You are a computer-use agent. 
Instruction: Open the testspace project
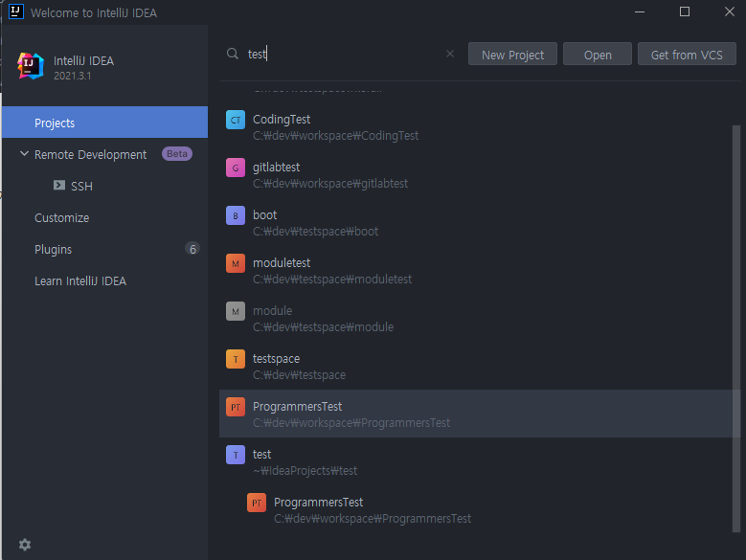point(476,367)
